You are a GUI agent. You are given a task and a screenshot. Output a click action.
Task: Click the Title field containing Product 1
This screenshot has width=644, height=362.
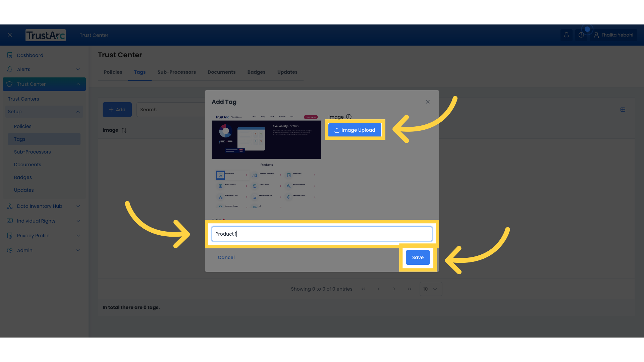click(322, 234)
